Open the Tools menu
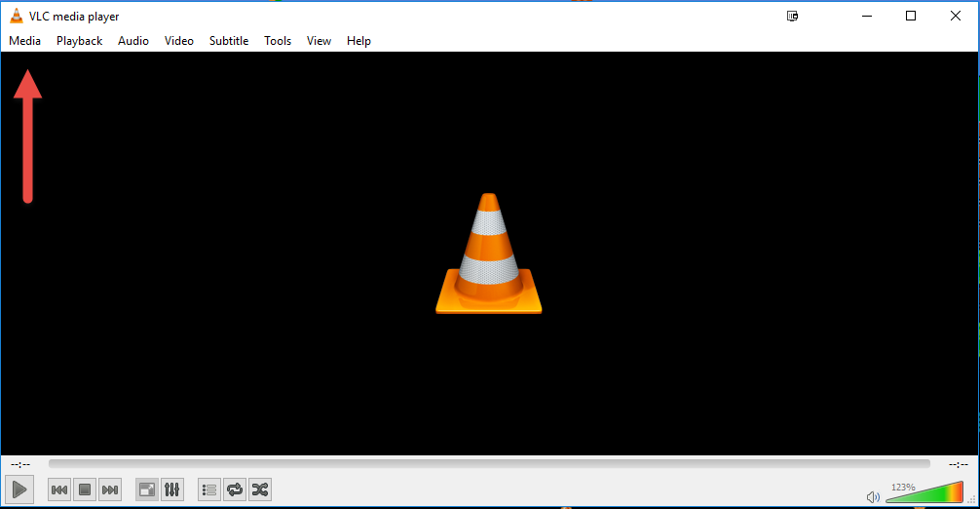The height and width of the screenshot is (509, 980). 278,41
